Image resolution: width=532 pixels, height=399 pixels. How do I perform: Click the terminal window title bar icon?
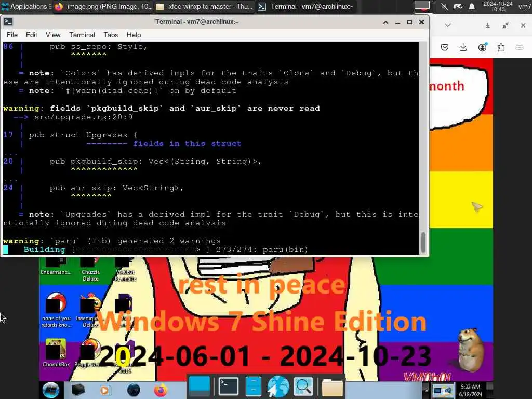(x=8, y=22)
